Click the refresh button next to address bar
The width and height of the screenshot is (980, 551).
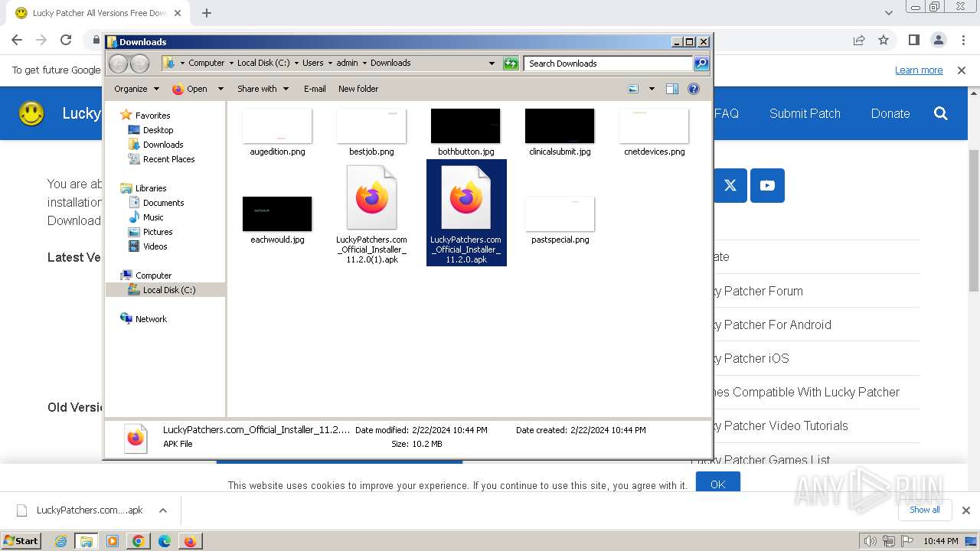pos(511,64)
